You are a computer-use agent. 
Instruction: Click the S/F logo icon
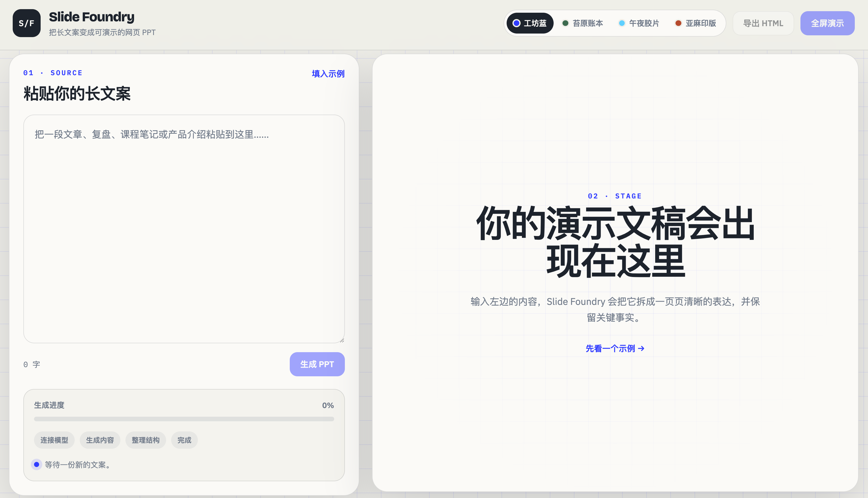27,23
